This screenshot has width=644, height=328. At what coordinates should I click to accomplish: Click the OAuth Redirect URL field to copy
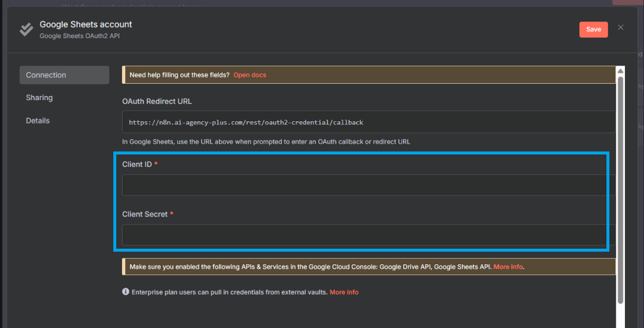click(x=368, y=122)
